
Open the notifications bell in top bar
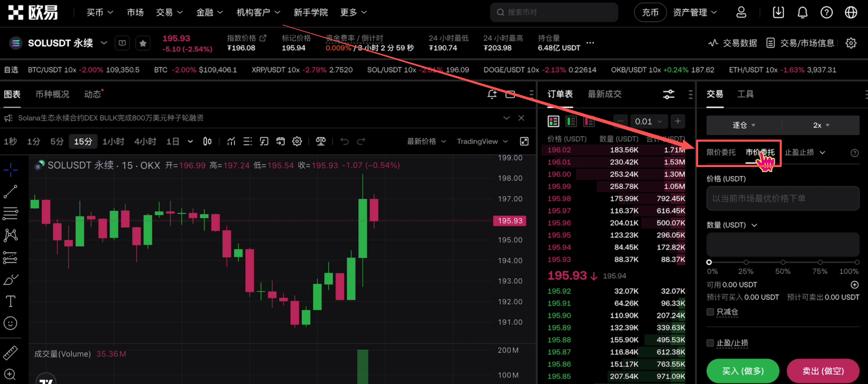(803, 12)
